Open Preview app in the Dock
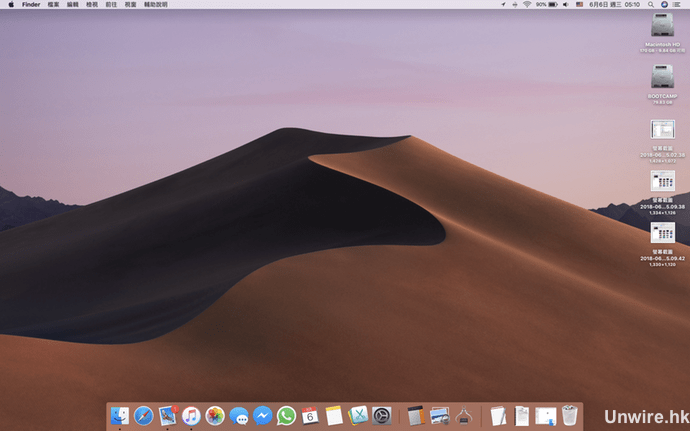690x431 pixels. pos(440,416)
